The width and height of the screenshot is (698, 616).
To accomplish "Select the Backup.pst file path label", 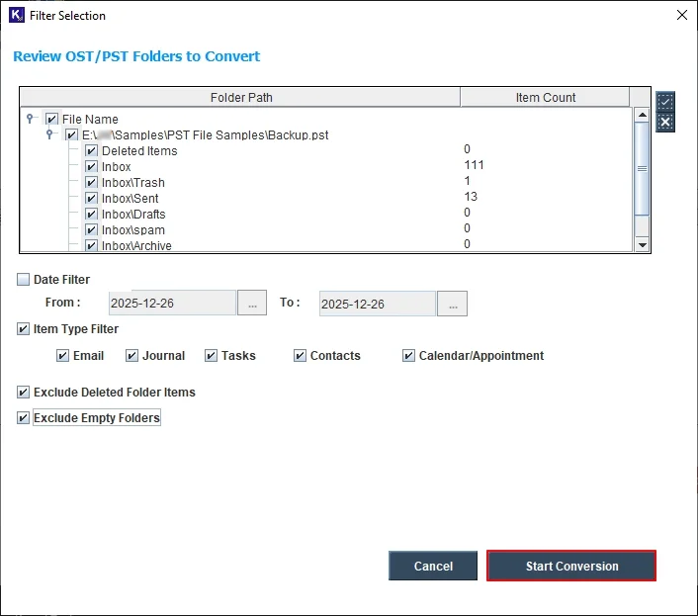I will click(x=206, y=134).
